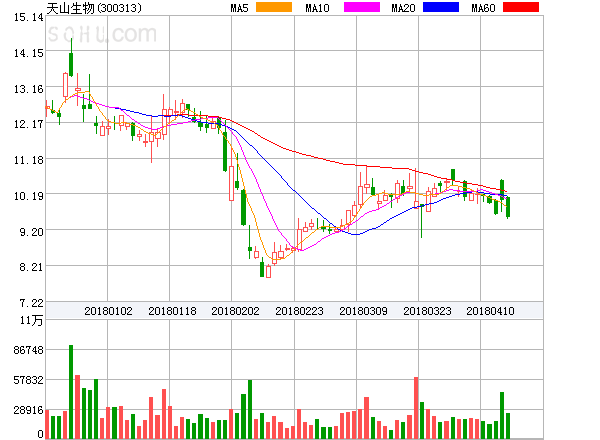
Task: Click the 11.18 price axis label
Action: (29, 160)
